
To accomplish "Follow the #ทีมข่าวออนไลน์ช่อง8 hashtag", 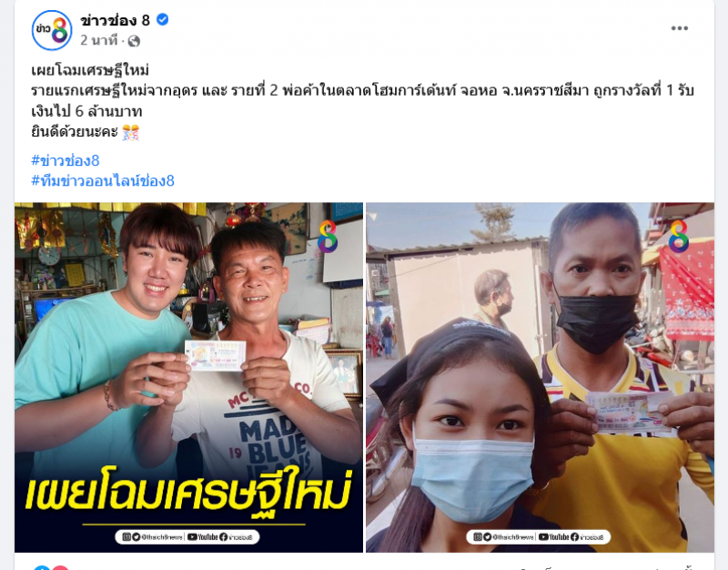I will click(103, 180).
